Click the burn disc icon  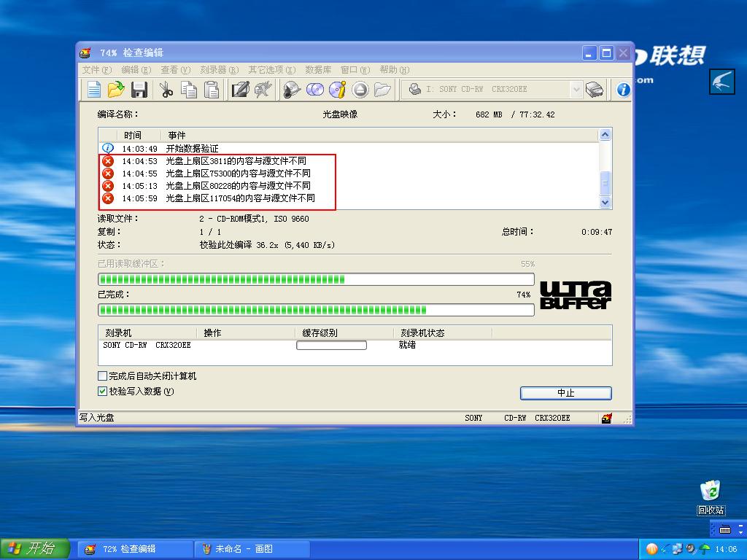click(x=292, y=89)
